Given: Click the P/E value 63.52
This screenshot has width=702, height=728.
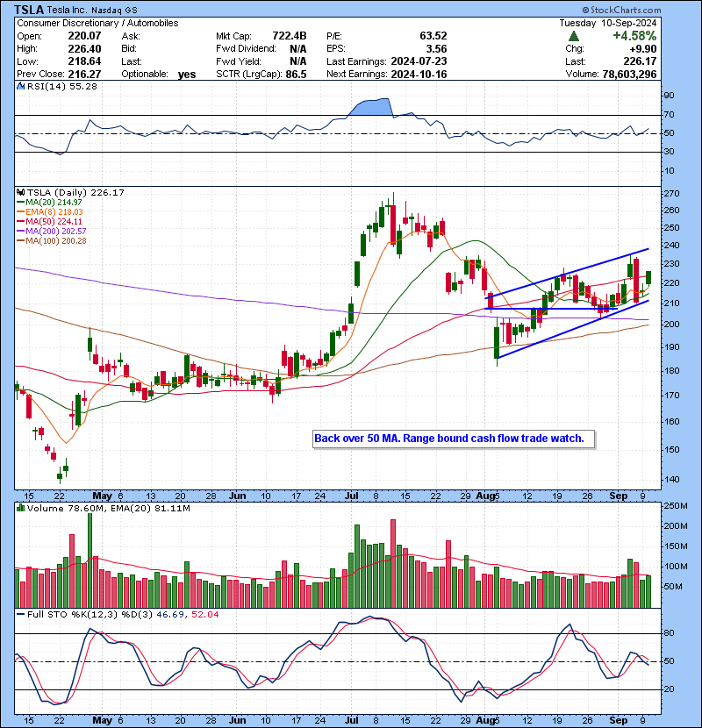Looking at the screenshot, I should coord(433,36).
